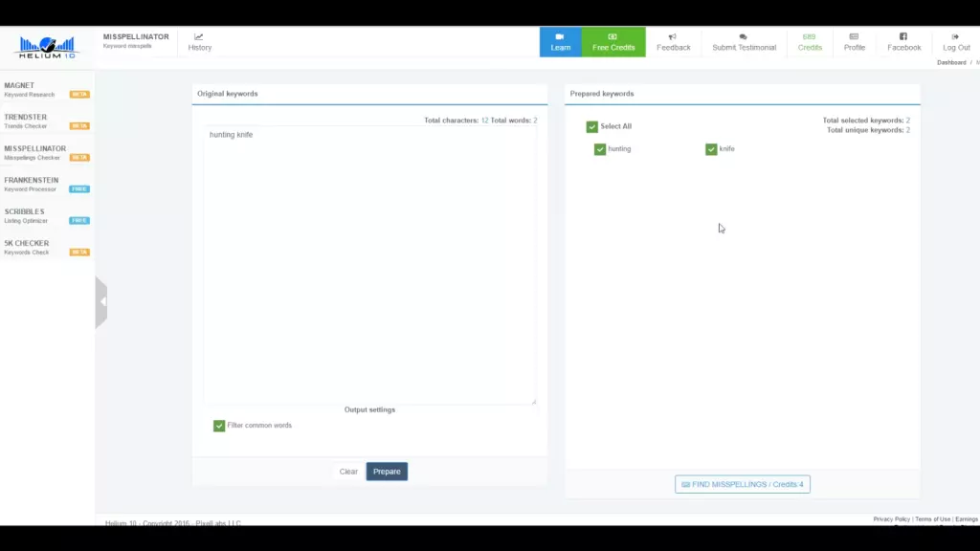Click the BETA badge next to 5K Checker
Screen dimensions: 980x551
coord(79,253)
